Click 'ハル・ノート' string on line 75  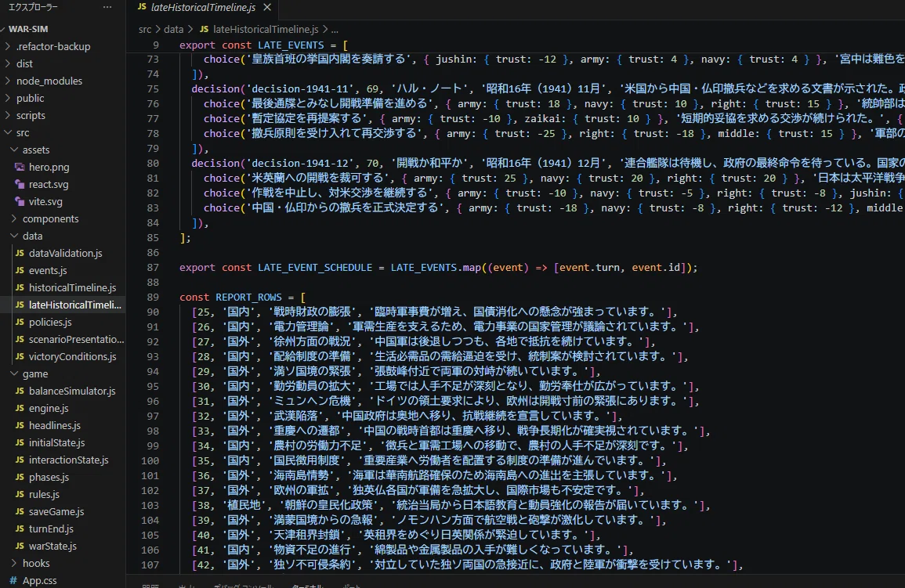pyautogui.click(x=430, y=88)
